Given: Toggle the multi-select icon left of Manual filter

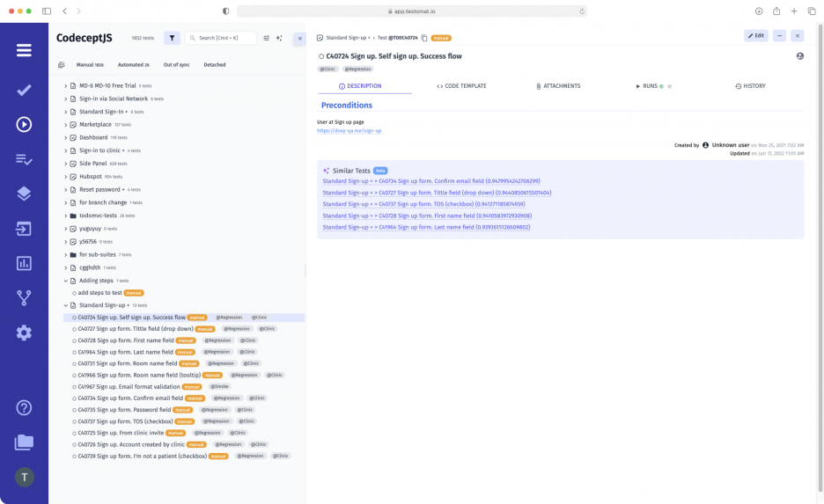Looking at the screenshot, I should click(x=62, y=65).
